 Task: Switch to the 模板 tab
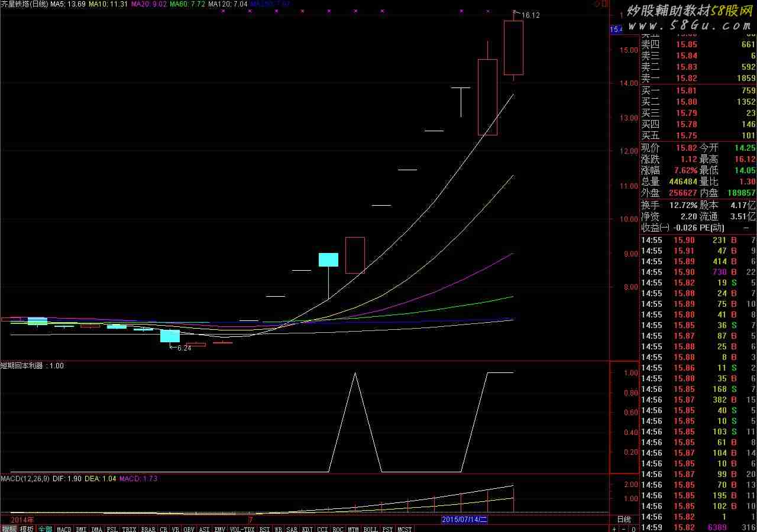coord(27,528)
